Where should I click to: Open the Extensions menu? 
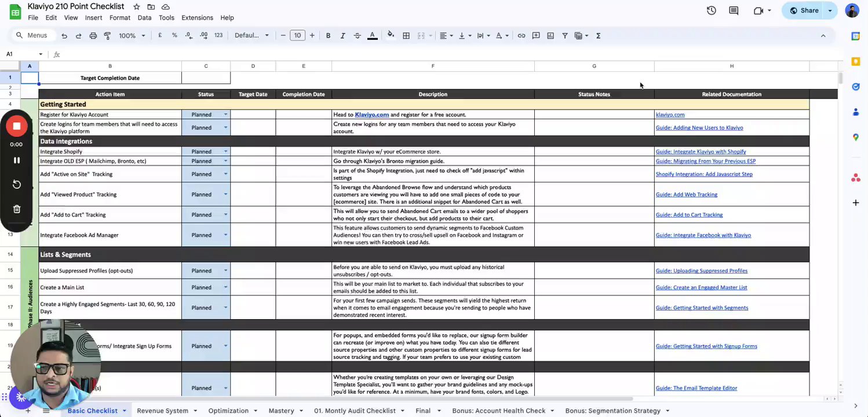[x=197, y=17]
